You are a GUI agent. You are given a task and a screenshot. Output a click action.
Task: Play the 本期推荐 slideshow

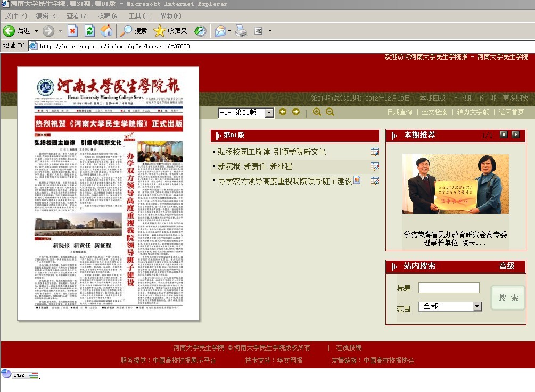click(x=515, y=135)
